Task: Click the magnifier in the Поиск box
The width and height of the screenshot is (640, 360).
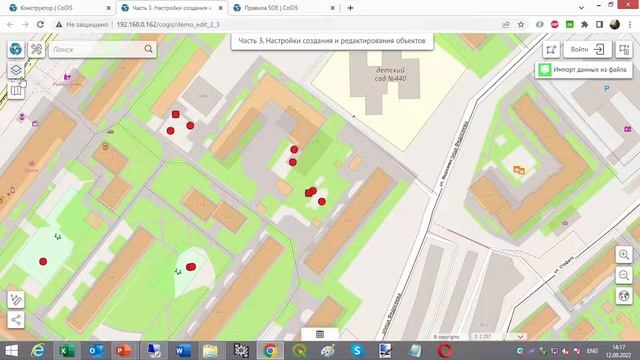Action: [x=148, y=49]
